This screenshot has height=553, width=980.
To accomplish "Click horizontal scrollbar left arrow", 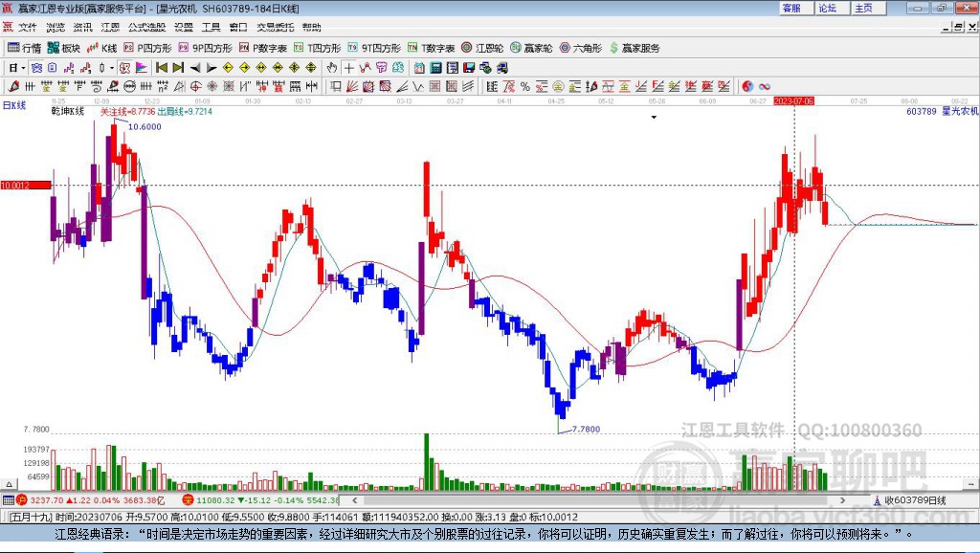I will pyautogui.click(x=355, y=499).
